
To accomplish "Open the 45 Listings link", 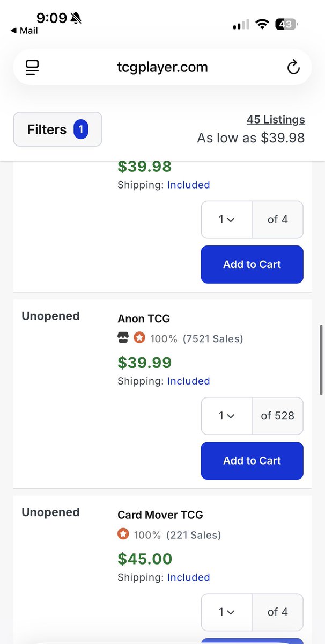I will 276,120.
